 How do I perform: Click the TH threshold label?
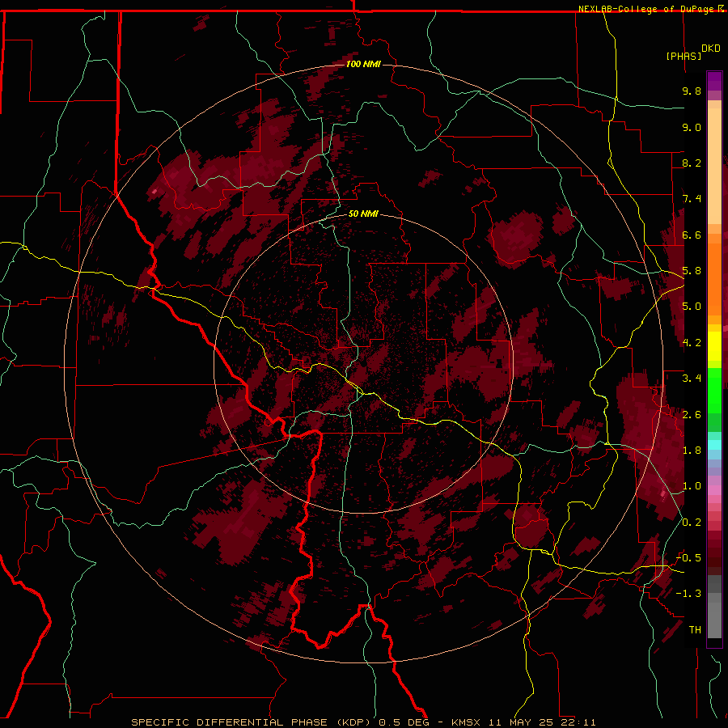(695, 629)
